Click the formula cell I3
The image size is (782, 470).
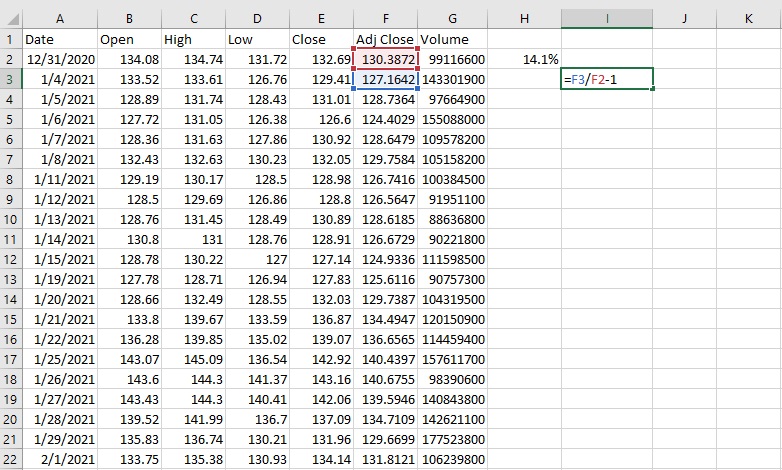(608, 79)
